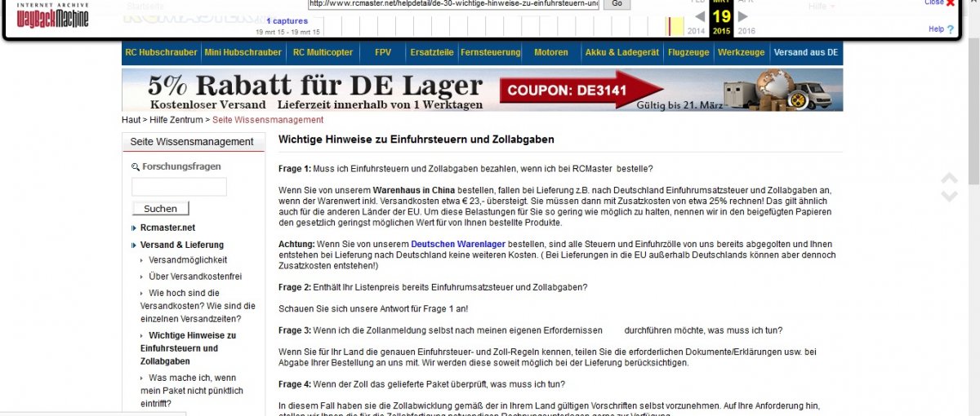Click the Suchen button

160,209
